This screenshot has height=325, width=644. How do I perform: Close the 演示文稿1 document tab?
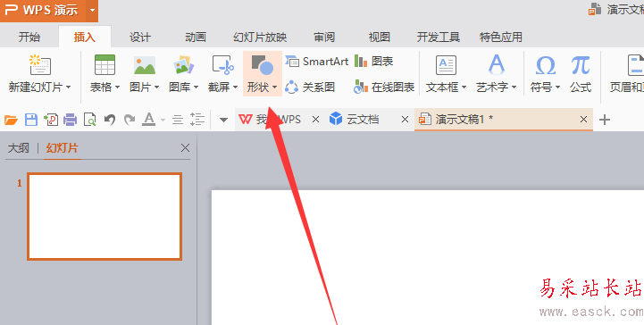point(583,120)
